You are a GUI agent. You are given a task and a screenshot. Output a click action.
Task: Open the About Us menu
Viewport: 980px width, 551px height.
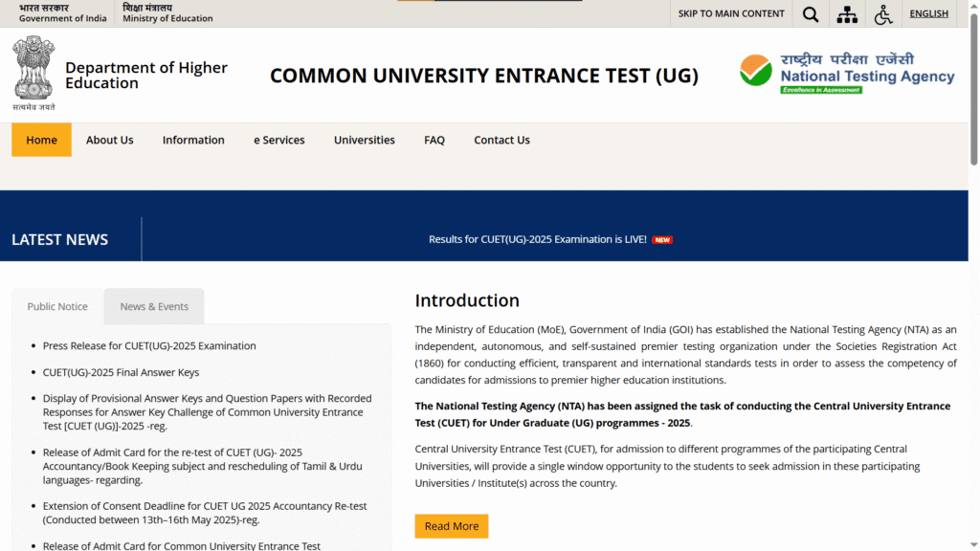[x=109, y=140]
